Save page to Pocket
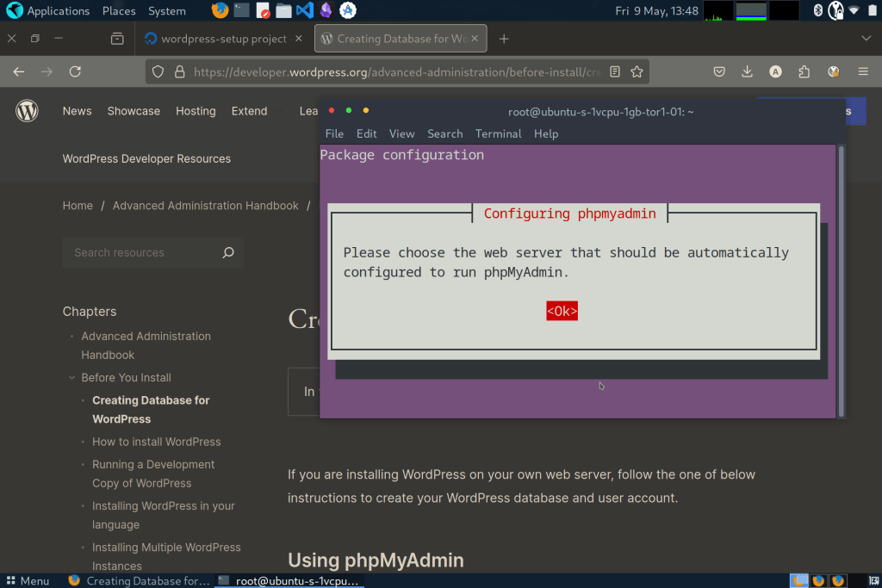Image resolution: width=882 pixels, height=588 pixels. [719, 71]
